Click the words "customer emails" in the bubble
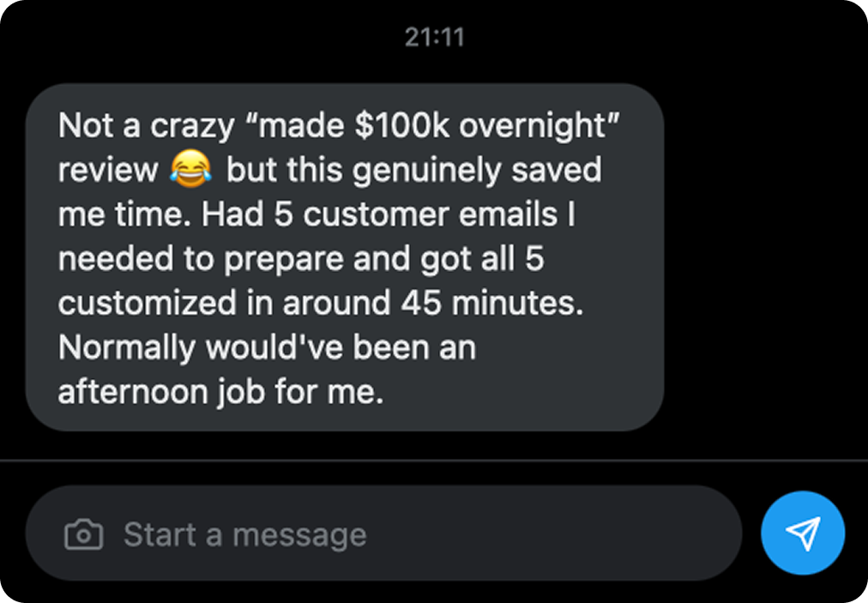The width and height of the screenshot is (868, 603). point(430,214)
